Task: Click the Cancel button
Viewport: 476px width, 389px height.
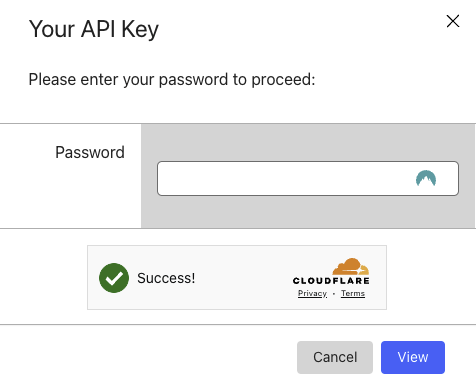Action: click(335, 357)
